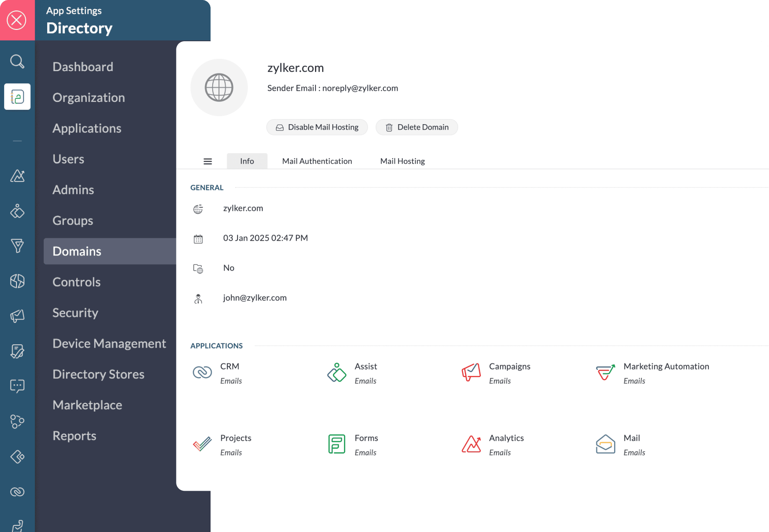Select the Directory icon in the left rail
Image resolution: width=769 pixels, height=532 pixels.
coord(17,96)
